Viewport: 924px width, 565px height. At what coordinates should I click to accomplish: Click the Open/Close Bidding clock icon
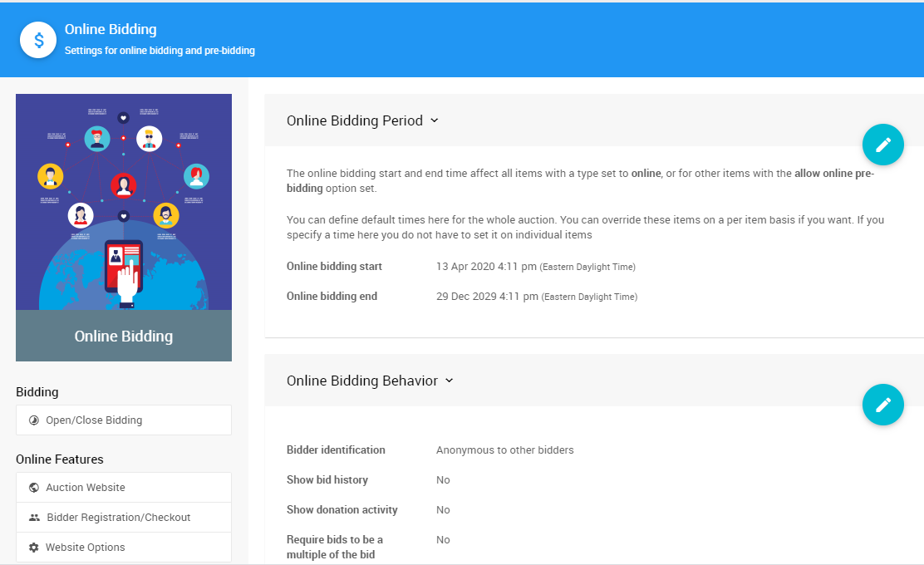(34, 420)
